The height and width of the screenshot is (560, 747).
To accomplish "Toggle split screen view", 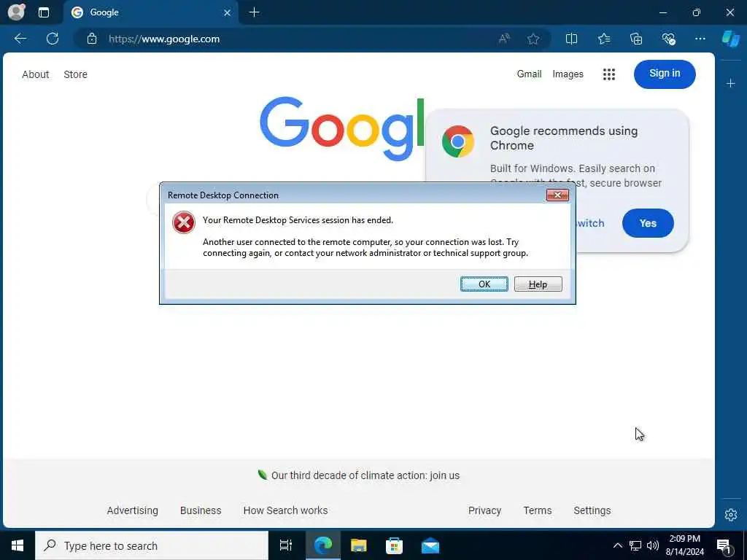I will click(571, 39).
